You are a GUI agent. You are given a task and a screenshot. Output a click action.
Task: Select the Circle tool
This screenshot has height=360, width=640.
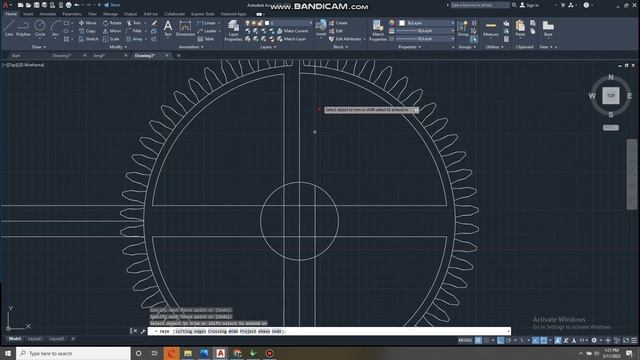pyautogui.click(x=40, y=29)
